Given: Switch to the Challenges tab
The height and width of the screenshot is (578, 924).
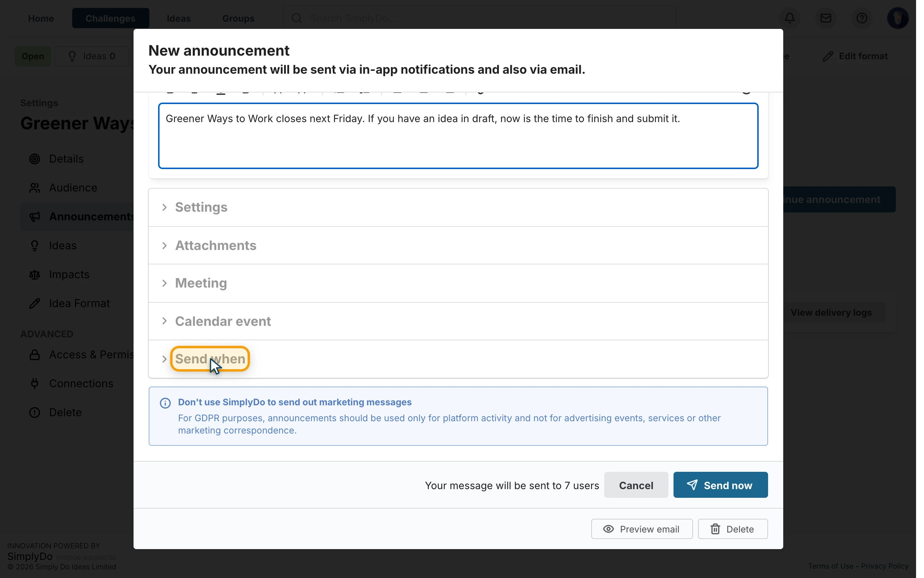Looking at the screenshot, I should pos(110,18).
